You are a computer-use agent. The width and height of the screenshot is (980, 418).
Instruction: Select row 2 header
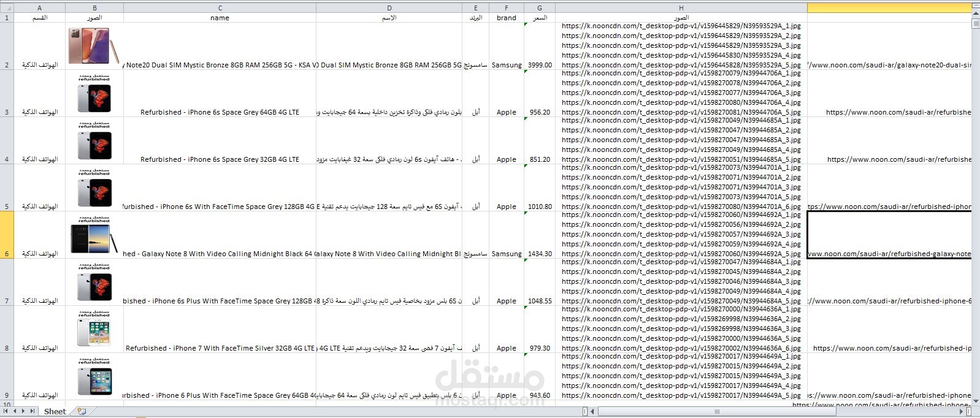[x=7, y=47]
